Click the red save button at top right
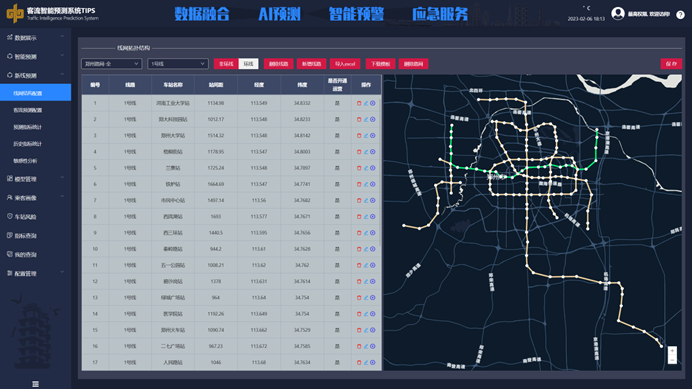 coord(671,64)
